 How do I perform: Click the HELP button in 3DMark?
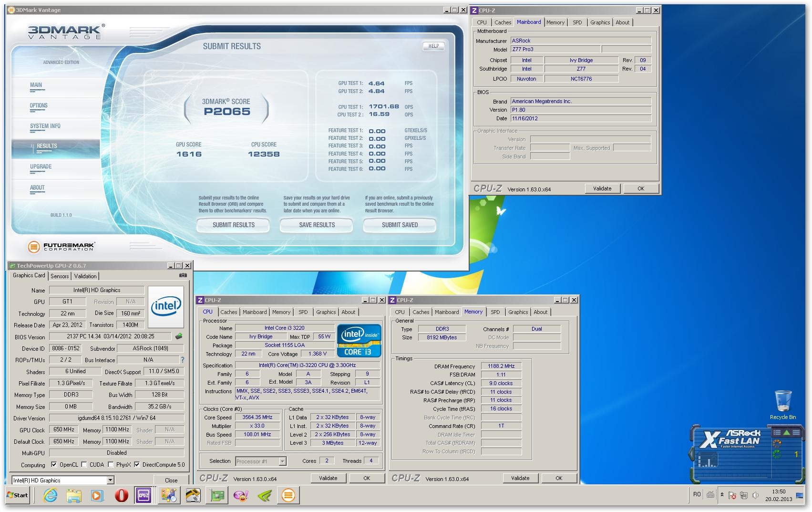[x=433, y=46]
